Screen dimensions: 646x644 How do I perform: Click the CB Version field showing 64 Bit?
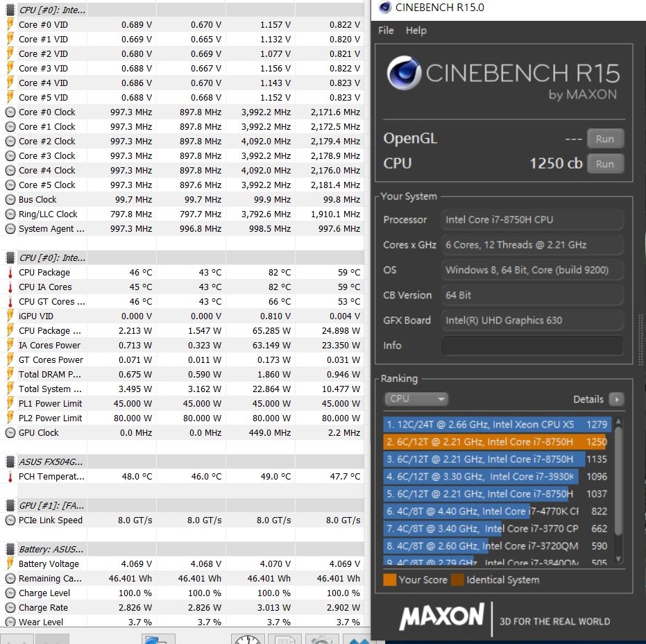pyautogui.click(x=532, y=295)
